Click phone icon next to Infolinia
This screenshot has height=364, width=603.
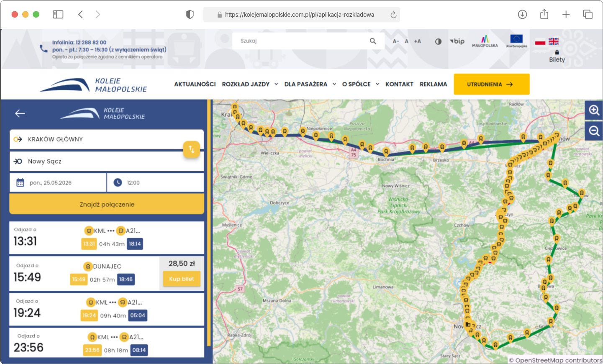tap(44, 49)
